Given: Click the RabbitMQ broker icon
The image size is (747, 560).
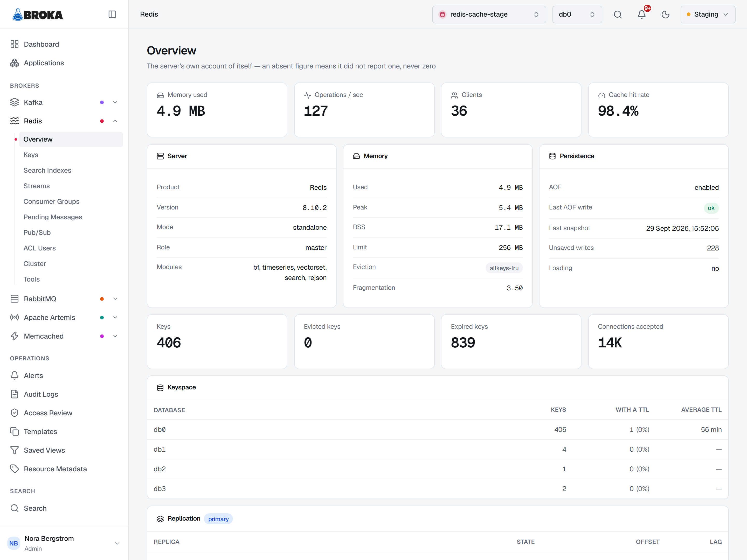Looking at the screenshot, I should click(x=15, y=299).
